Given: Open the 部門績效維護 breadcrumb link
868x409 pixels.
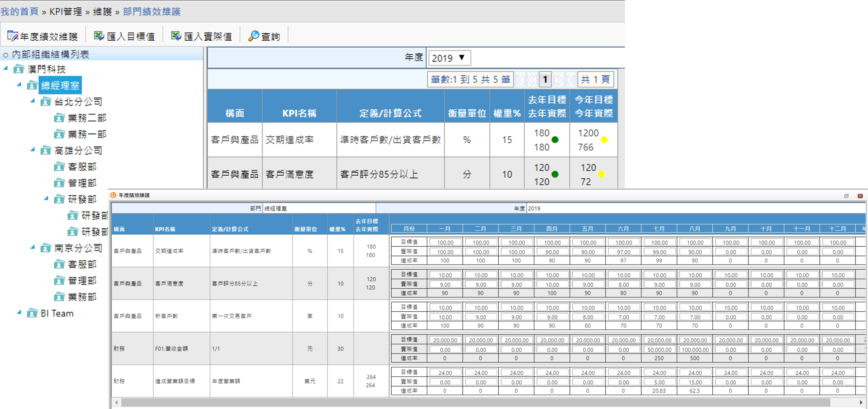Looking at the screenshot, I should (152, 12).
